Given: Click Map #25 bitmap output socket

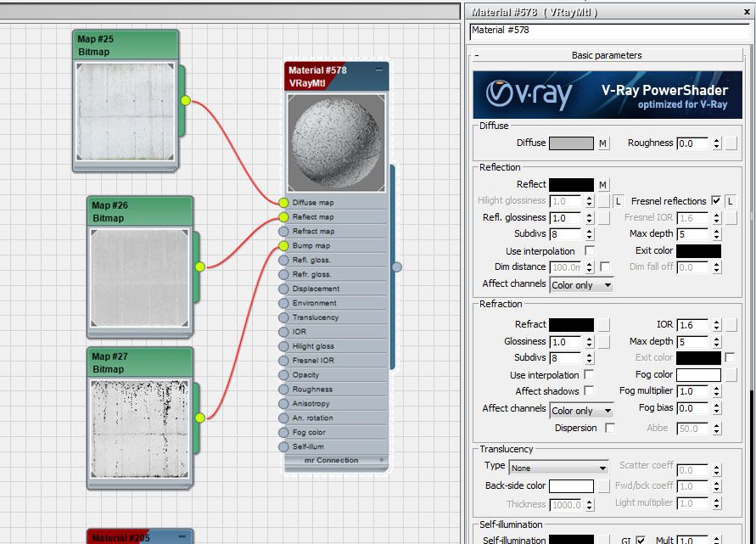Looking at the screenshot, I should click(186, 100).
